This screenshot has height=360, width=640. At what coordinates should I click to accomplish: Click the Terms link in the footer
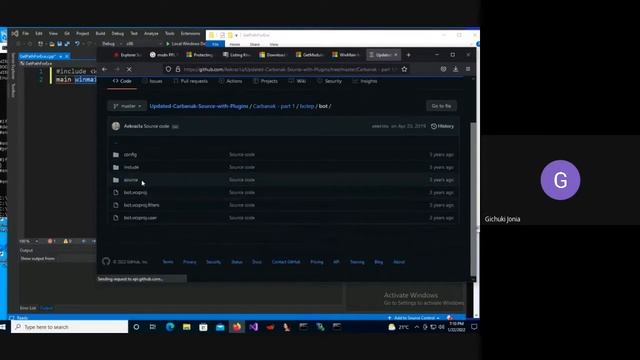pyautogui.click(x=168, y=262)
